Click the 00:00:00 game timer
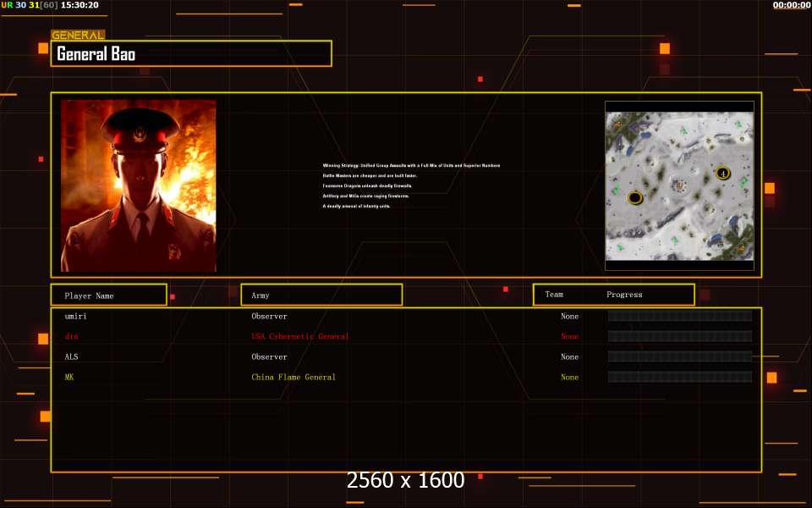Viewport: 812px width, 508px height. (792, 5)
